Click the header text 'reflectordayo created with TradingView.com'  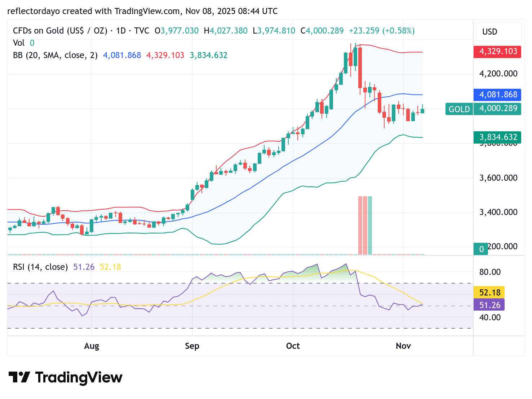(94, 11)
